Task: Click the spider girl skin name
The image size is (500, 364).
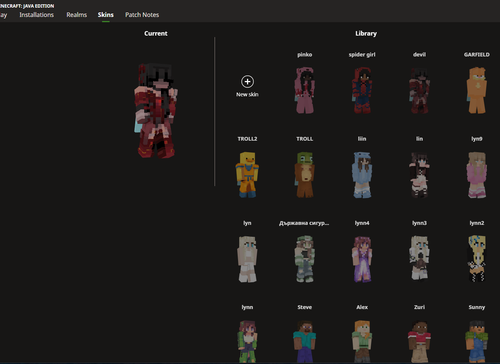Action: [362, 55]
